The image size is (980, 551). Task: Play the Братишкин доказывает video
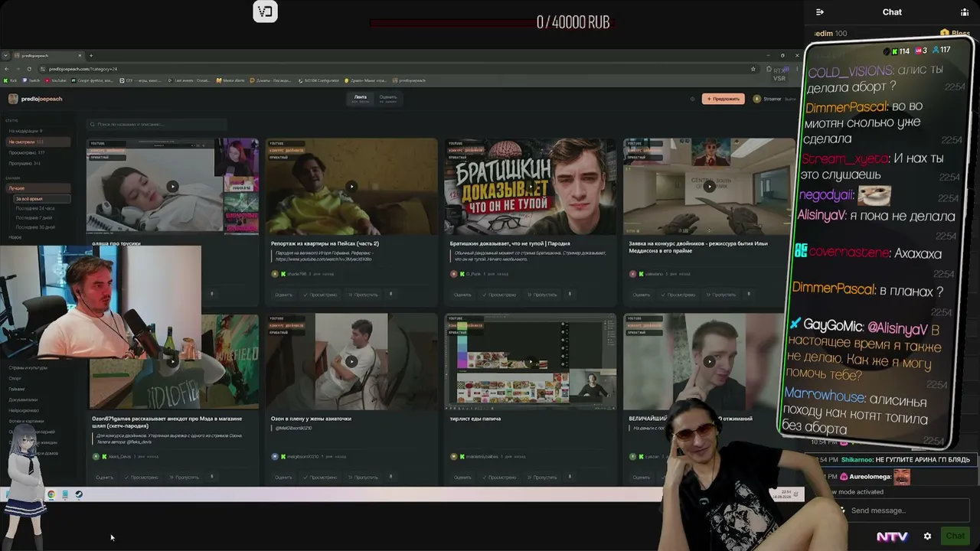pos(530,186)
